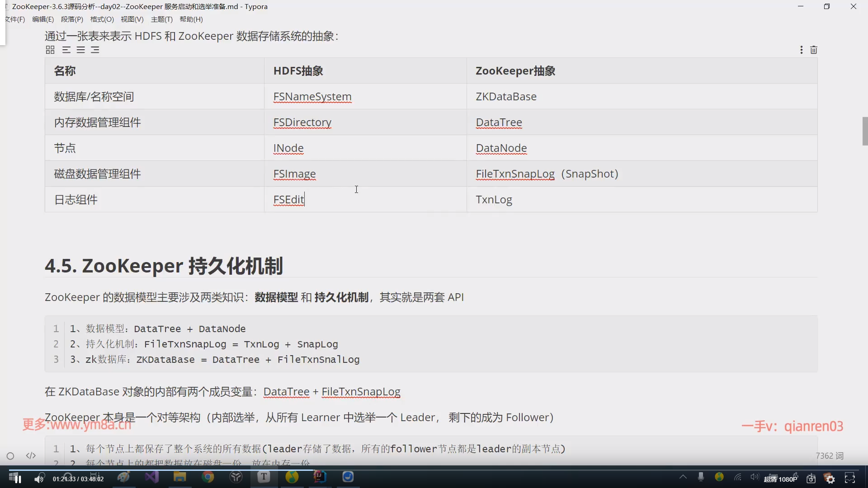Pause the video playback
This screenshot has width=868, height=488.
click(18, 479)
